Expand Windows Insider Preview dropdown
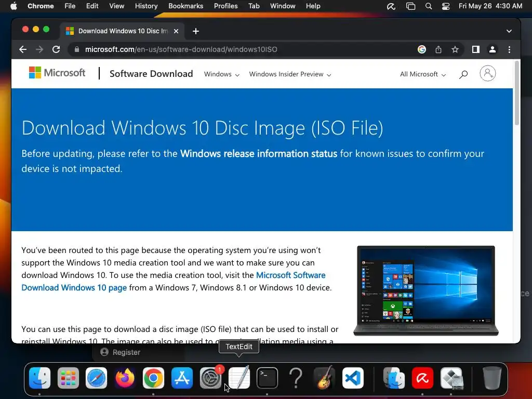 290,74
